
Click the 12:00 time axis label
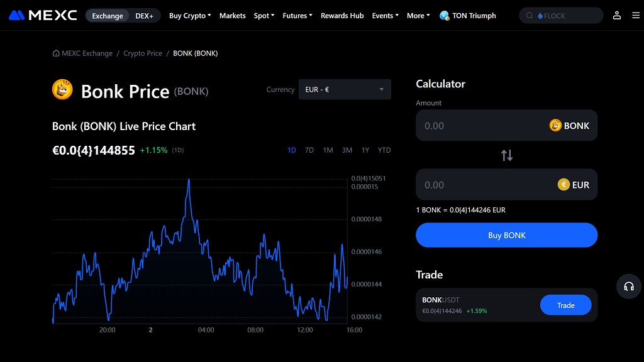pyautogui.click(x=305, y=330)
